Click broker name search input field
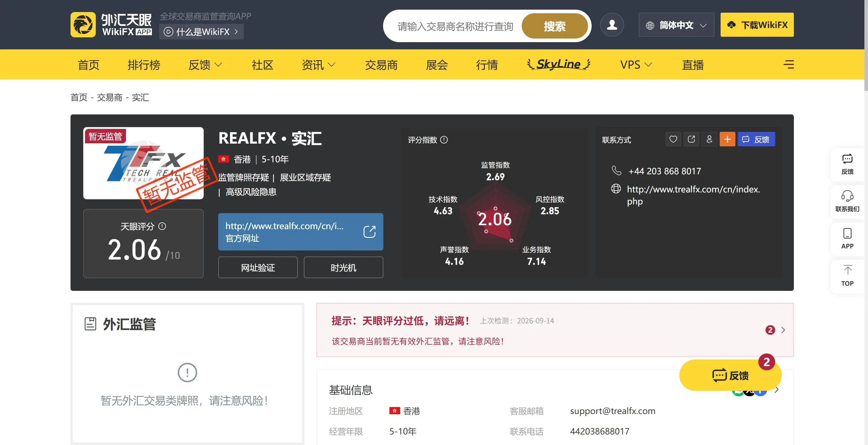The width and height of the screenshot is (868, 445). pyautogui.click(x=455, y=26)
